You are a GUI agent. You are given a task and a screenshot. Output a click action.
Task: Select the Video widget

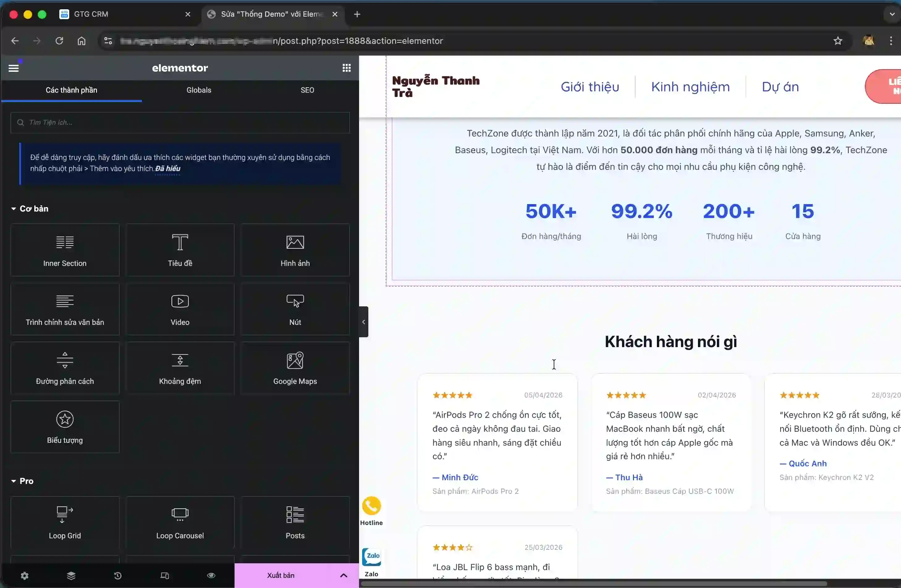[180, 309]
